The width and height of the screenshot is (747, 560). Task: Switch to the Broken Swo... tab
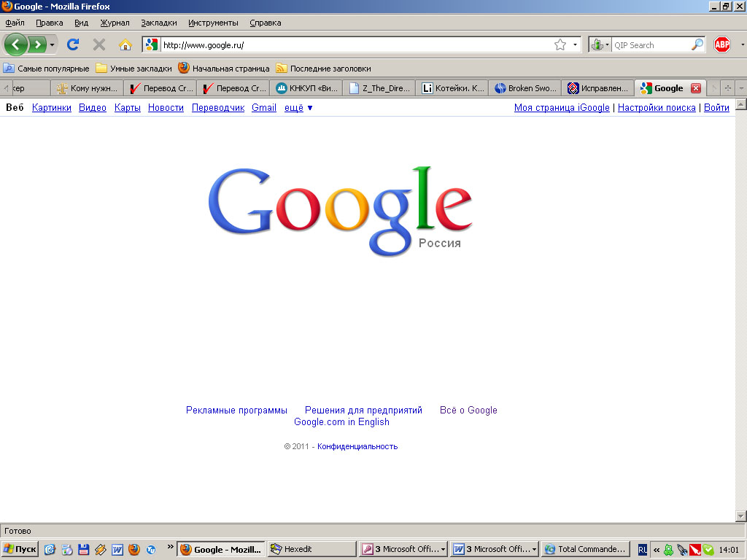525,88
